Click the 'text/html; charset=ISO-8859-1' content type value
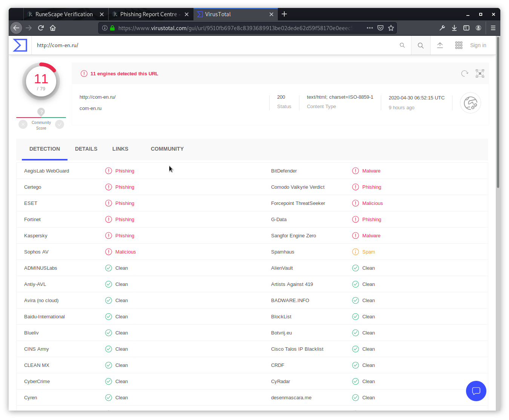Viewport: 509px width, 420px height. click(340, 97)
